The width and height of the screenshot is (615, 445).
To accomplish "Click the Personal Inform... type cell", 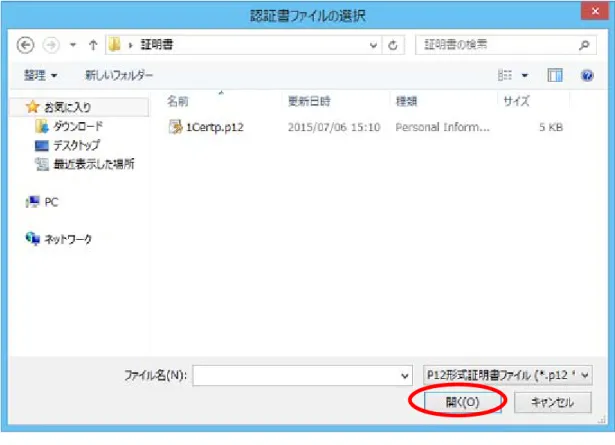I will (442, 127).
